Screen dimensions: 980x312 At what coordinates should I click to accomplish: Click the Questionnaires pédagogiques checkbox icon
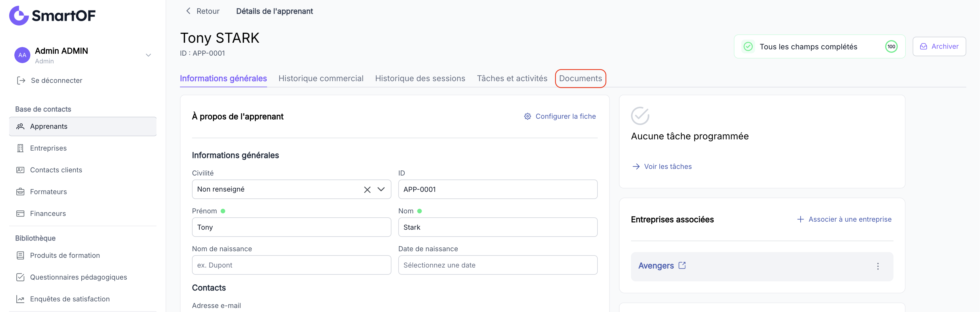(x=21, y=277)
